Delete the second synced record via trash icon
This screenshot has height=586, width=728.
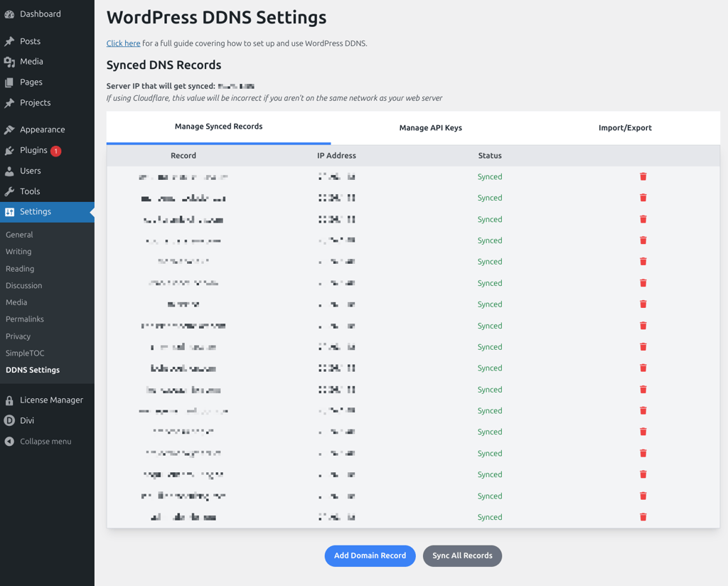tap(643, 198)
